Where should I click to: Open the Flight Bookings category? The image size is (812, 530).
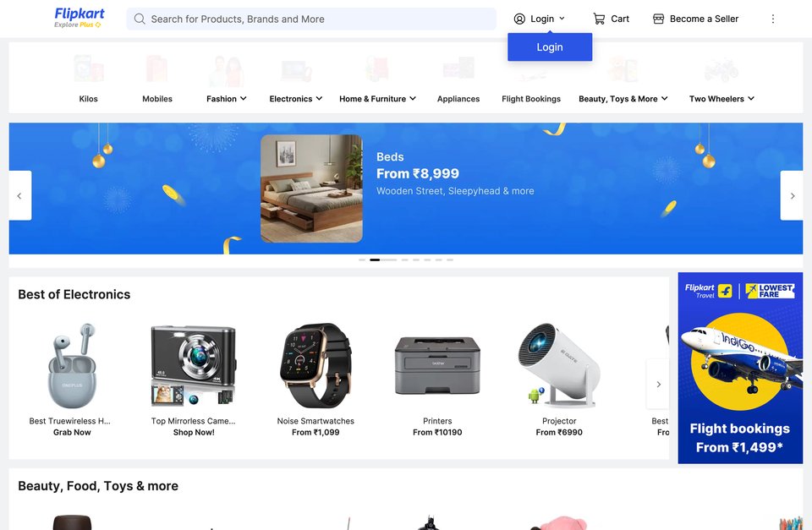pos(531,98)
